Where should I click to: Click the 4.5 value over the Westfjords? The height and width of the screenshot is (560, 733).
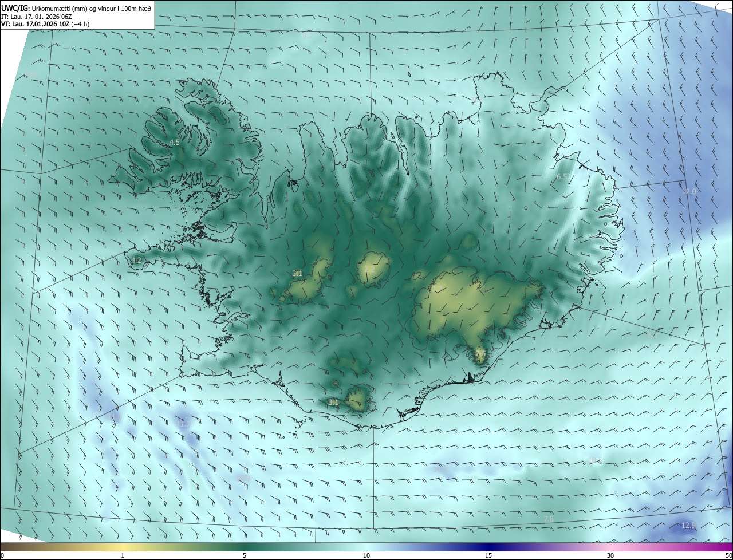175,142
